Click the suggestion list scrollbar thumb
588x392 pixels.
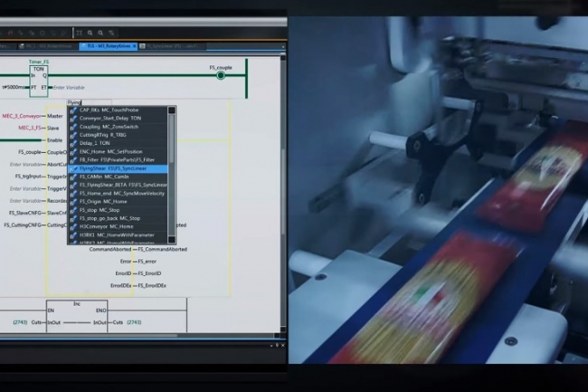pyautogui.click(x=172, y=139)
